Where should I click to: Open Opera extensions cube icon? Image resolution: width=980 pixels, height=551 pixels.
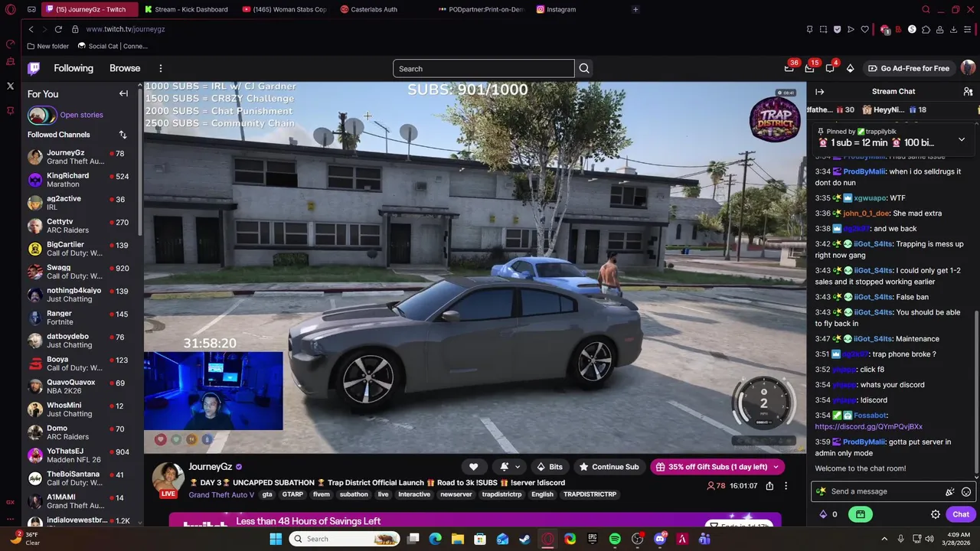[x=926, y=29]
